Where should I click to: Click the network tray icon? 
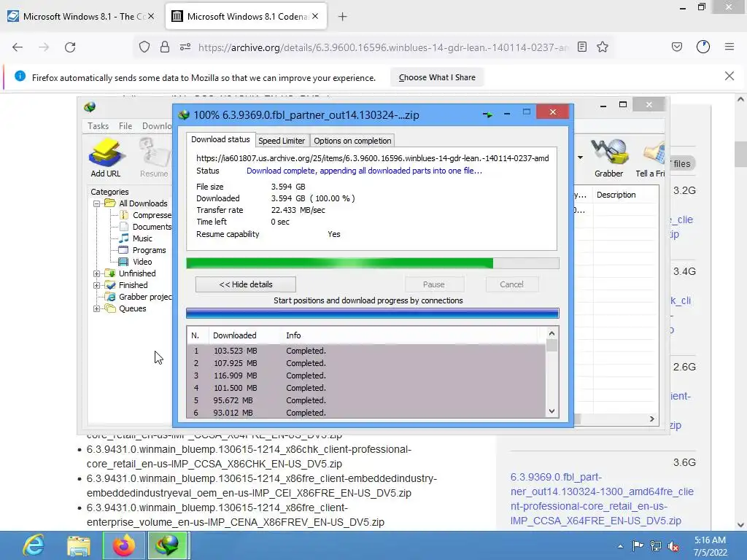pyautogui.click(x=656, y=545)
